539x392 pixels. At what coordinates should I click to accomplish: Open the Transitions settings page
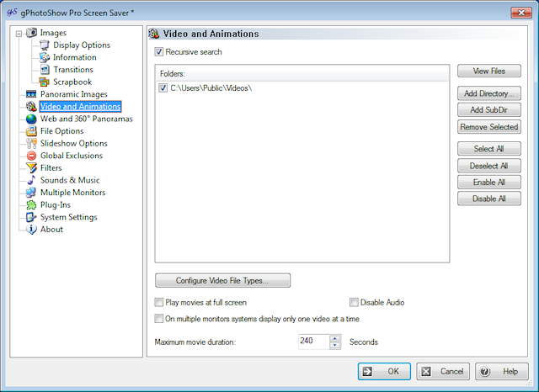(73, 70)
